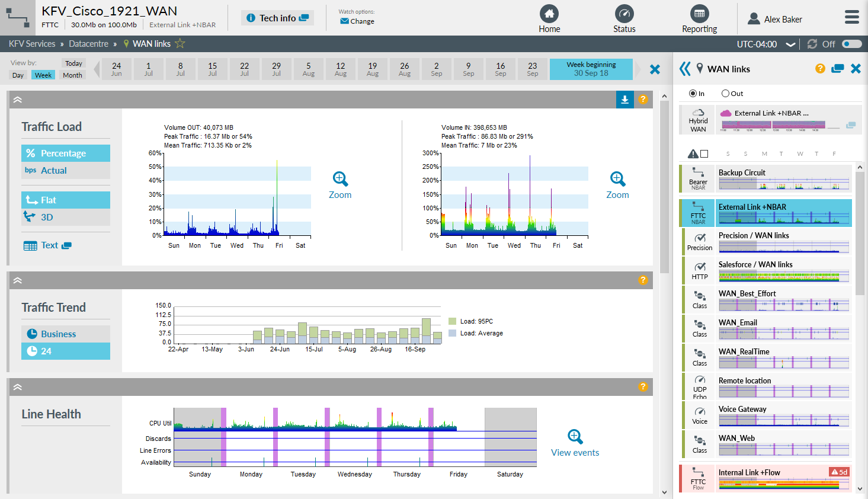Open Tech info button
Viewport: 868px width, 499px height.
[x=277, y=18]
